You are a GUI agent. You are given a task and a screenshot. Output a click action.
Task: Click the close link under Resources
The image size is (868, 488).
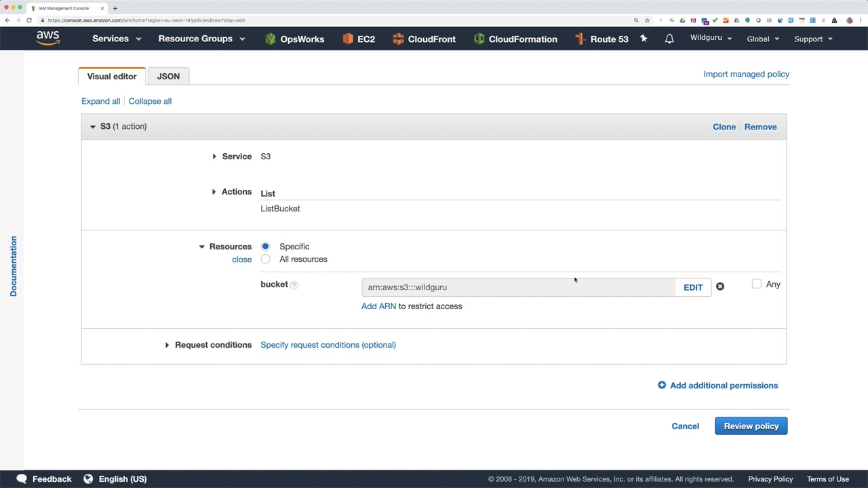pos(241,260)
